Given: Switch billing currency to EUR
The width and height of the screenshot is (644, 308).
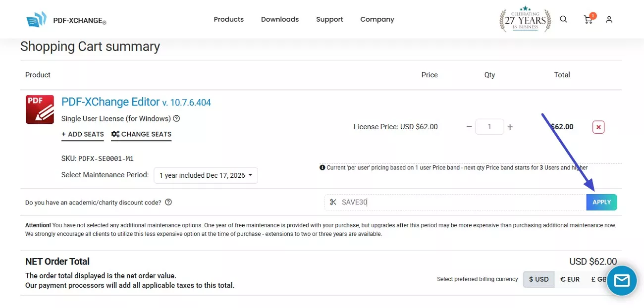Looking at the screenshot, I should coord(570,279).
